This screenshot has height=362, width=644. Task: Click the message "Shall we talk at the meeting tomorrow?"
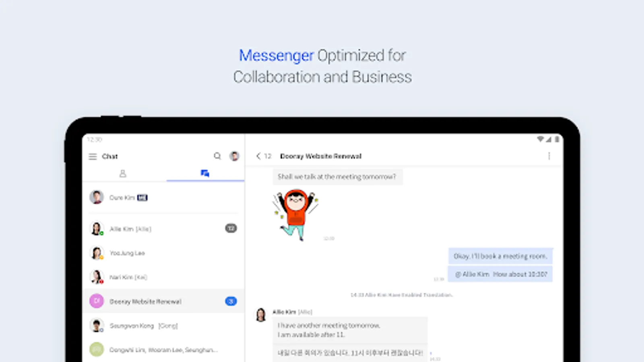point(337,177)
